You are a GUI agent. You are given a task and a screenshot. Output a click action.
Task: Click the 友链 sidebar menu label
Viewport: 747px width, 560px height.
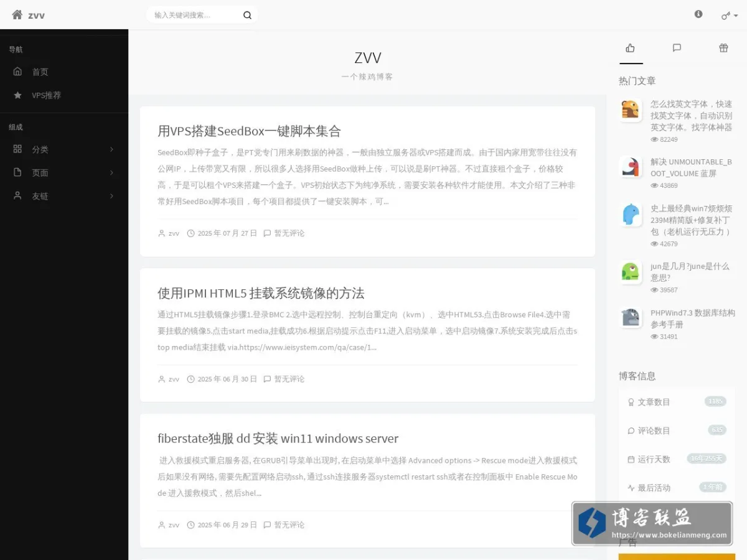tap(40, 196)
